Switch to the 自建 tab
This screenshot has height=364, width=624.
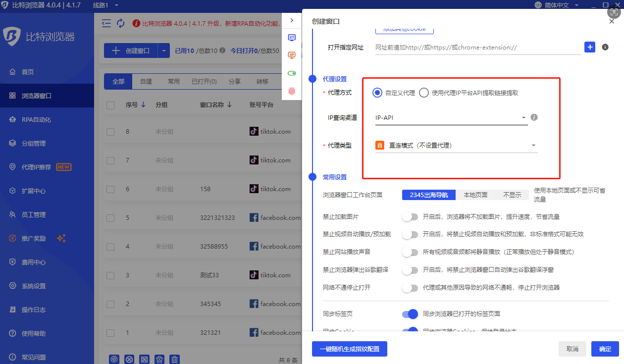click(146, 82)
